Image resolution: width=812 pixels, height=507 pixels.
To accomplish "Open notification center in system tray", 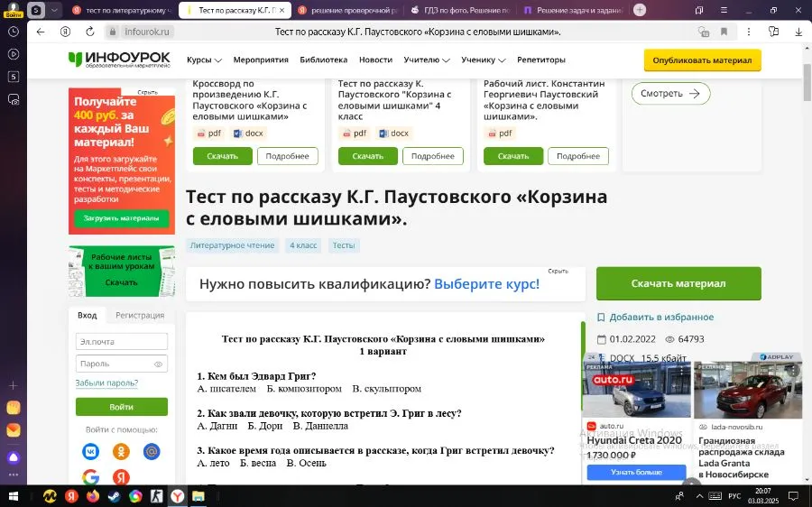I will pos(793,496).
